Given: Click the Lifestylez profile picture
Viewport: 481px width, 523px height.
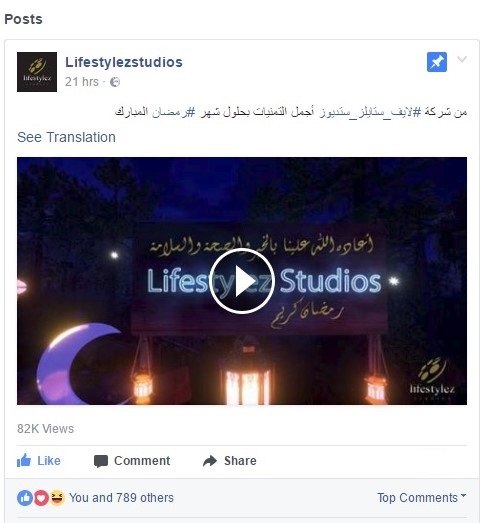Looking at the screenshot, I should click(x=37, y=72).
